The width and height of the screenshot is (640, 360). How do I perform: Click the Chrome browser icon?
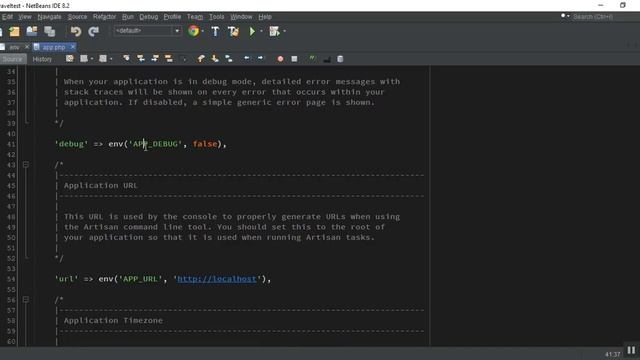pos(193,31)
